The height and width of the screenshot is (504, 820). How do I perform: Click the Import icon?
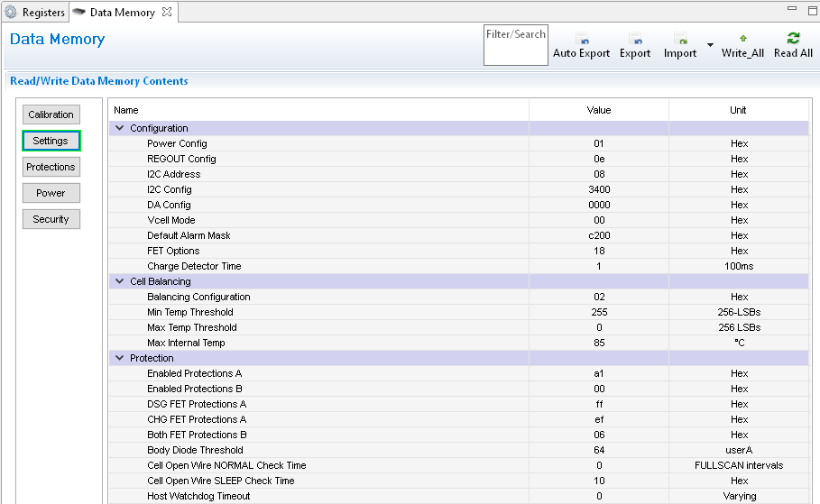(x=680, y=40)
